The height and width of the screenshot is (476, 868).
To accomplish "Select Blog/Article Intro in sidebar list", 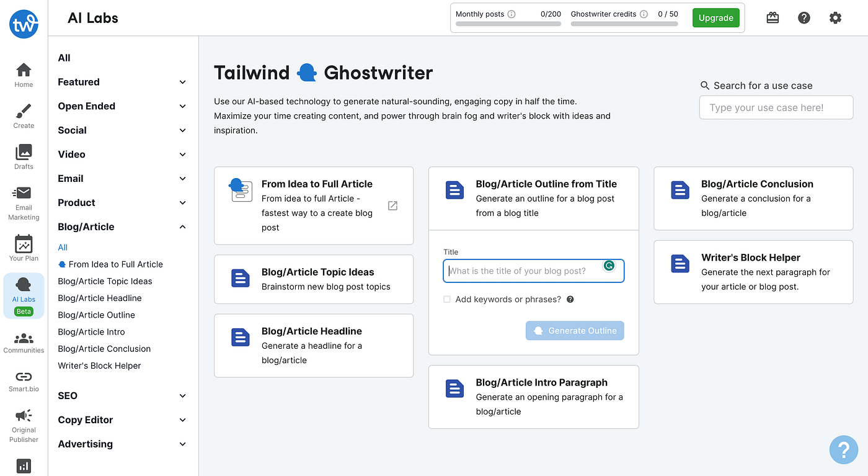I will pos(91,332).
